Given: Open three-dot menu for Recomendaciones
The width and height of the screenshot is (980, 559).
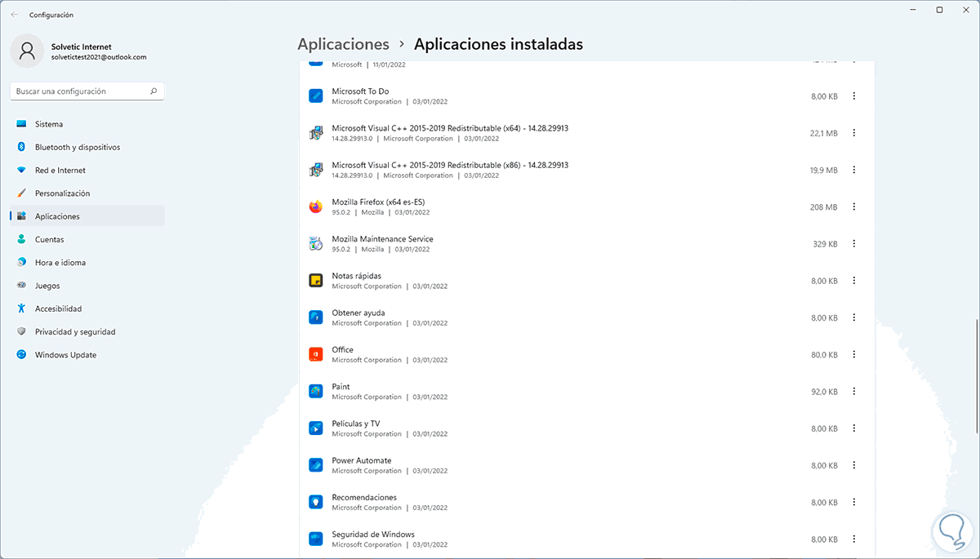Looking at the screenshot, I should (x=854, y=502).
